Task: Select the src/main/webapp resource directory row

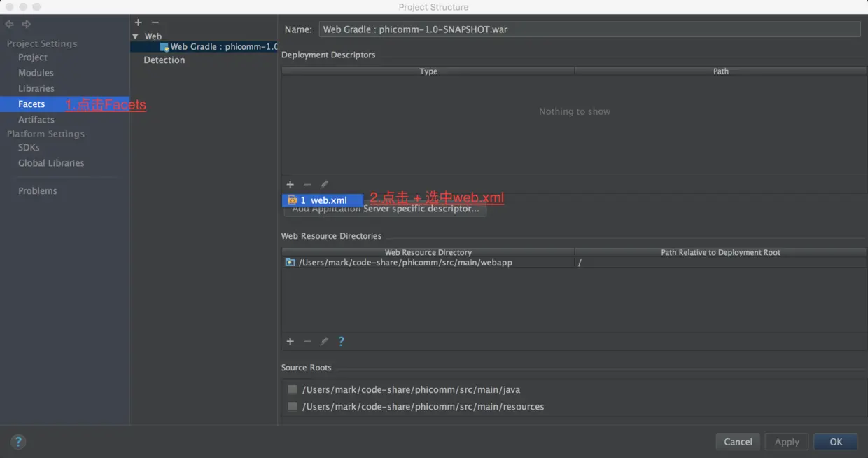Action: point(574,263)
